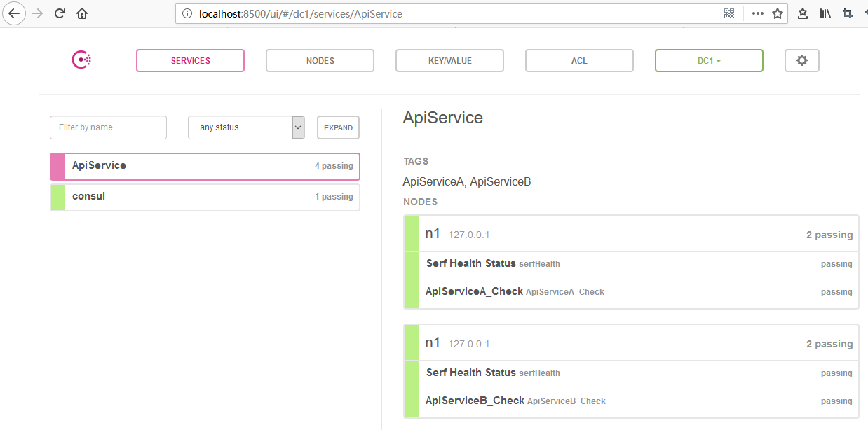Image resolution: width=868 pixels, height=430 pixels.
Task: Open the Key/Value tab
Action: coord(449,60)
